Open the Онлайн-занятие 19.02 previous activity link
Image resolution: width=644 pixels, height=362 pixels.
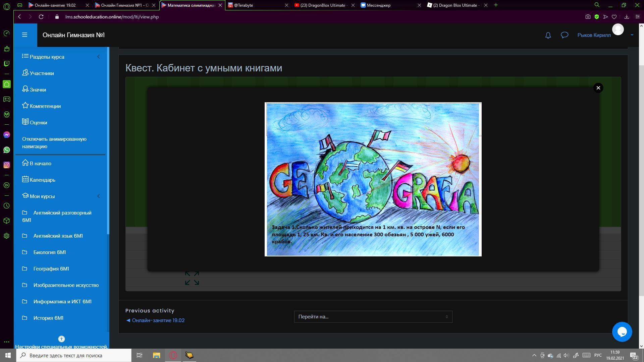[x=158, y=320]
